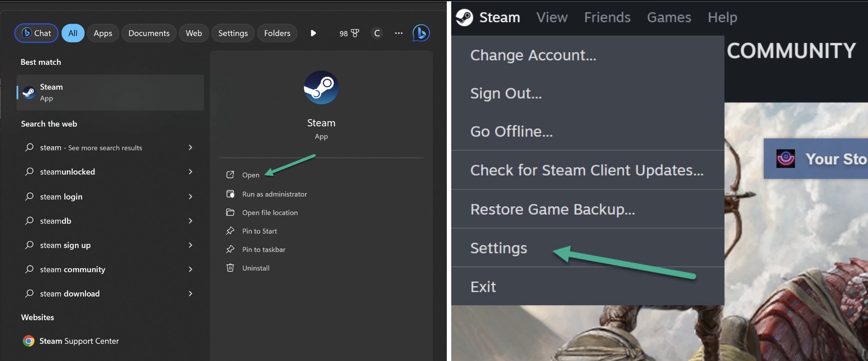Open the three-dots more options menu

point(398,33)
